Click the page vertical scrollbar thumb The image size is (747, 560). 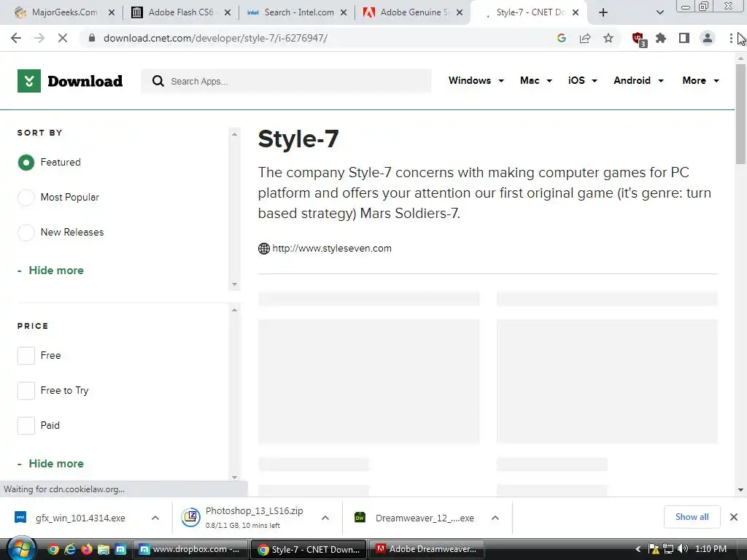(x=740, y=113)
